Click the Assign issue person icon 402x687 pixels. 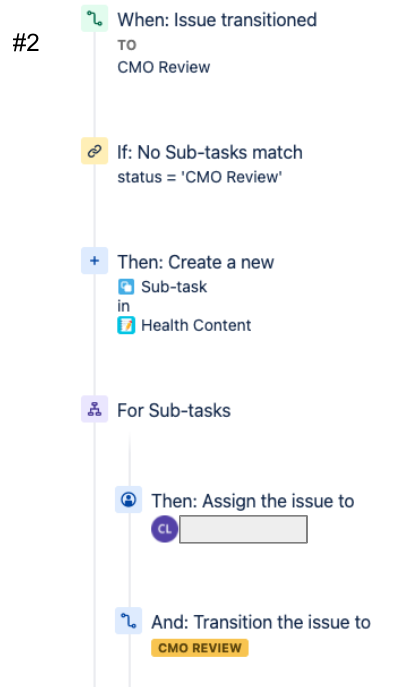[128, 499]
